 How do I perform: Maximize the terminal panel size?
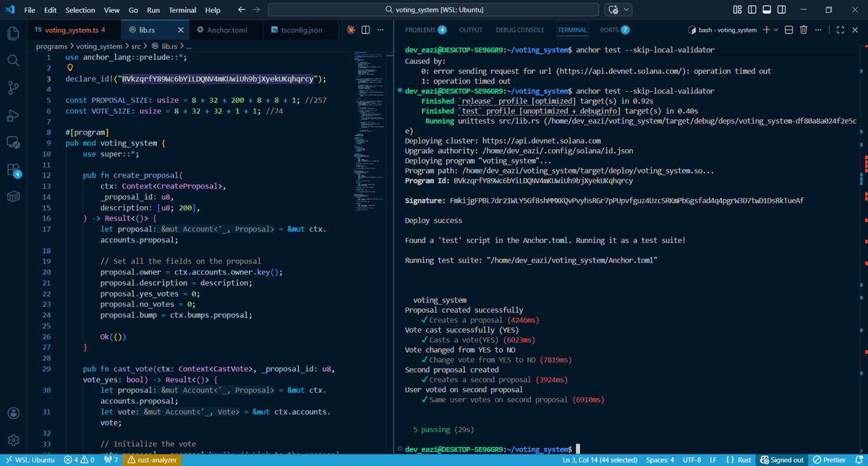point(839,30)
